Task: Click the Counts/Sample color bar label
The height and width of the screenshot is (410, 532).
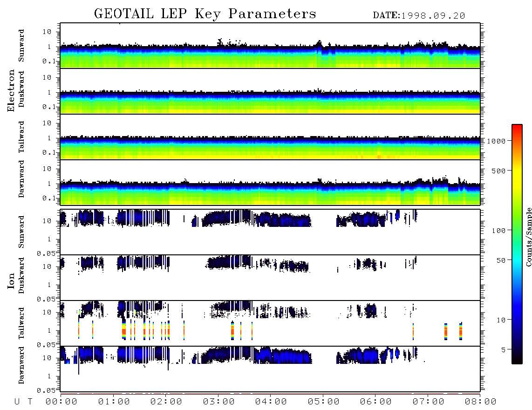Action: [x=528, y=237]
